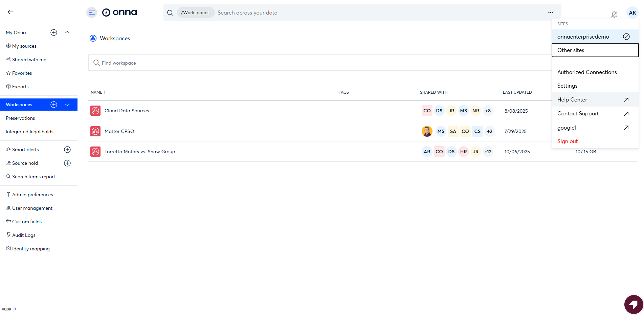Screen dimensions: 644x315
Task: Add a Source hold with plus icon
Action: [67, 163]
